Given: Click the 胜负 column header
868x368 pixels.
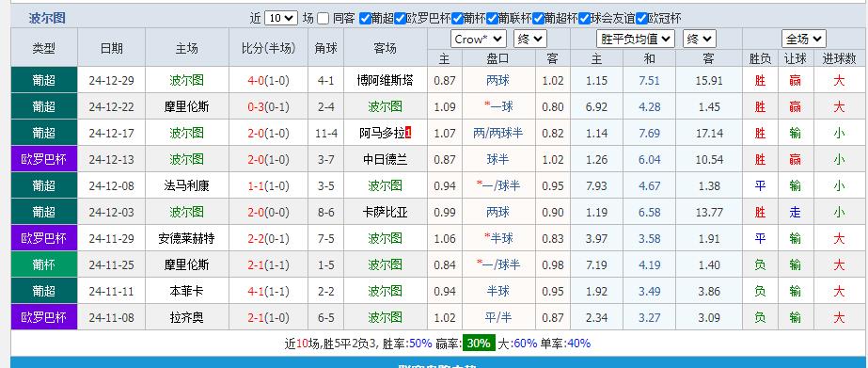Looking at the screenshot, I should pyautogui.click(x=760, y=58).
